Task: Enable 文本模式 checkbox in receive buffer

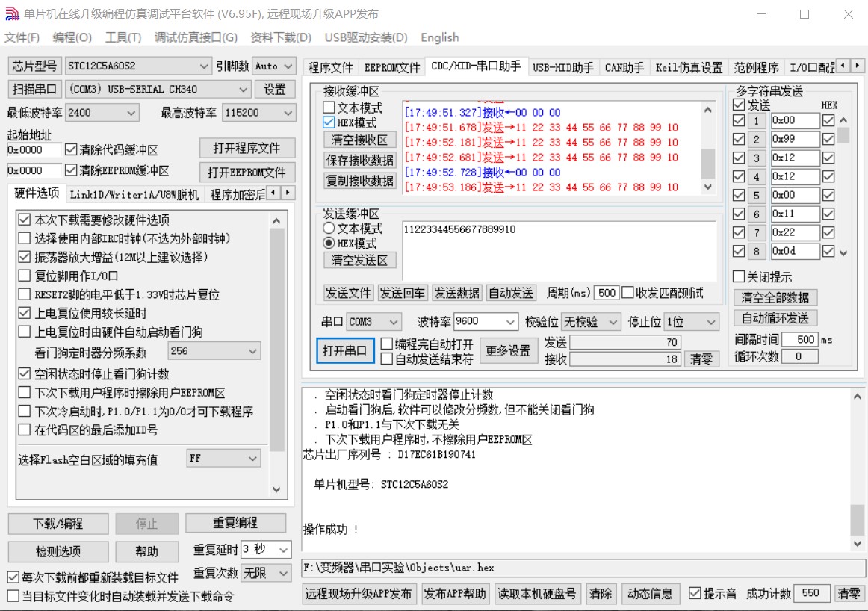Action: (329, 108)
